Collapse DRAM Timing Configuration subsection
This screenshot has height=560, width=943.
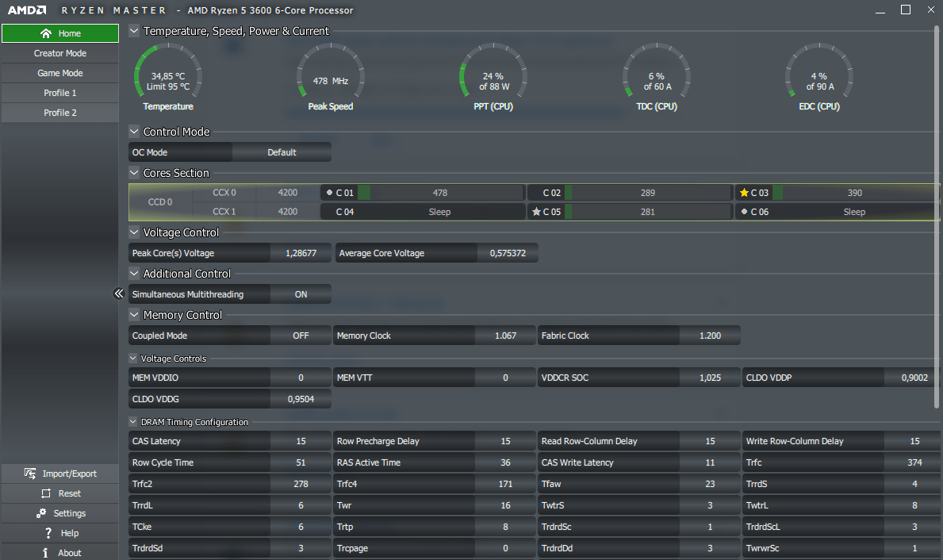[133, 422]
